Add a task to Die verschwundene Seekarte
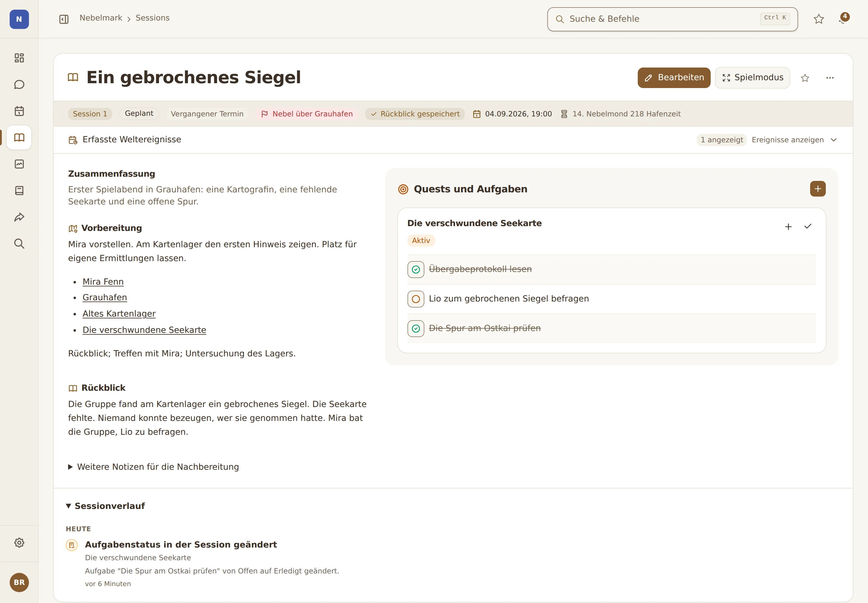Image resolution: width=868 pixels, height=603 pixels. tap(788, 227)
